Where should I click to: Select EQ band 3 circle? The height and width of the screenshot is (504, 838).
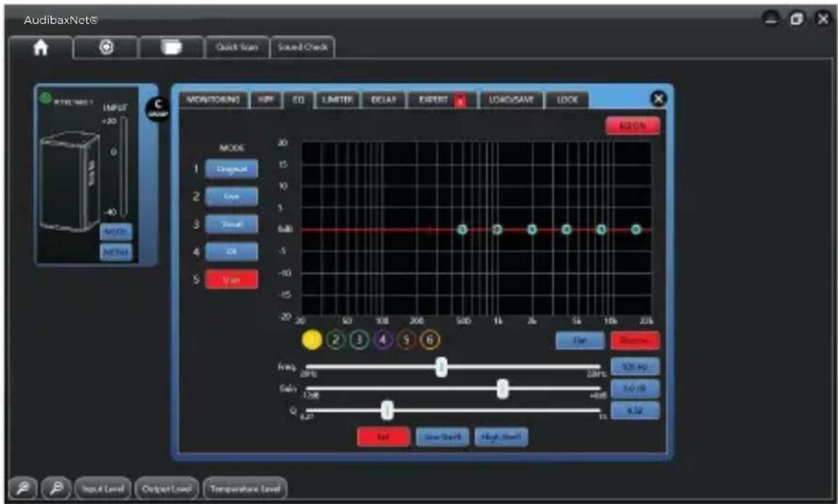point(359,340)
